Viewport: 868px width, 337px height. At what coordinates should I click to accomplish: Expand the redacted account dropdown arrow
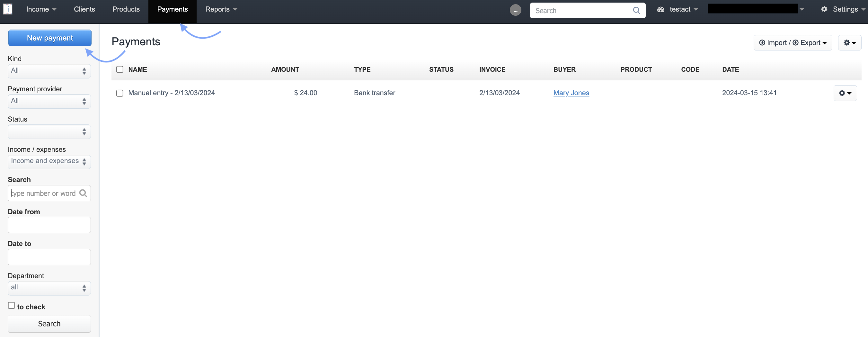click(802, 9)
